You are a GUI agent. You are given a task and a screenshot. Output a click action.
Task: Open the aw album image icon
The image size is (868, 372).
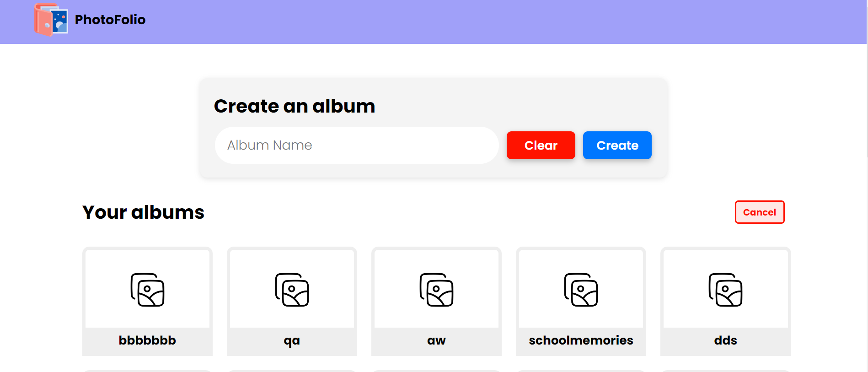[x=436, y=290]
